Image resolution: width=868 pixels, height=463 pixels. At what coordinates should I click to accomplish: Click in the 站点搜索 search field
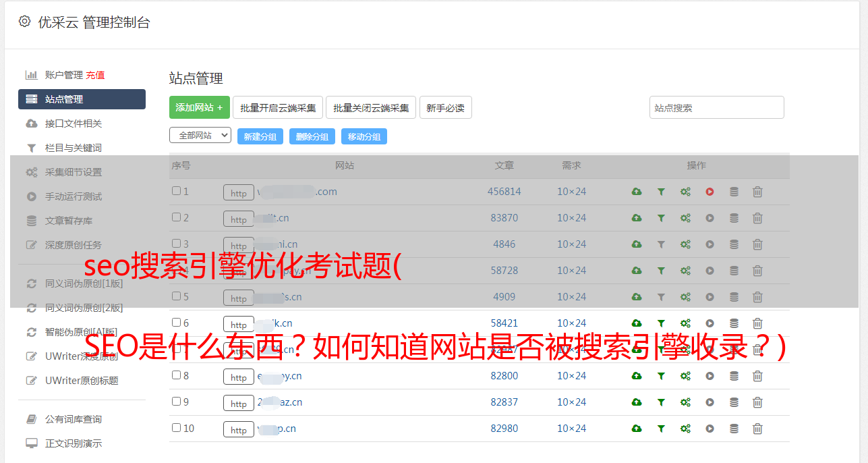tap(717, 107)
